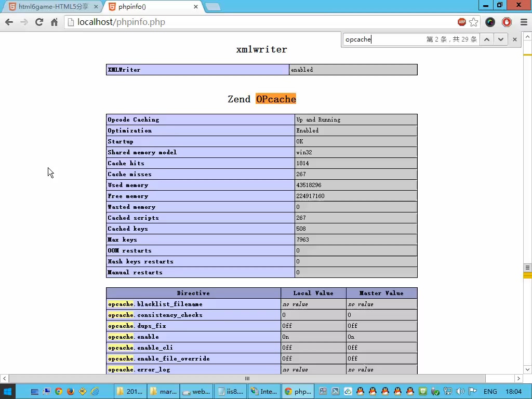Switch to the 'php...' Chrome taskbar window
Image resolution: width=532 pixels, height=399 pixels.
(298, 392)
